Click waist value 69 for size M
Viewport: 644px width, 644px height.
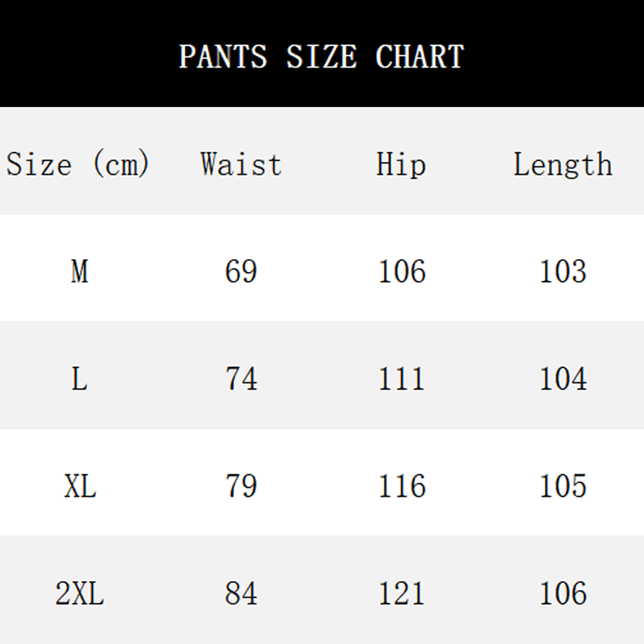tap(242, 272)
